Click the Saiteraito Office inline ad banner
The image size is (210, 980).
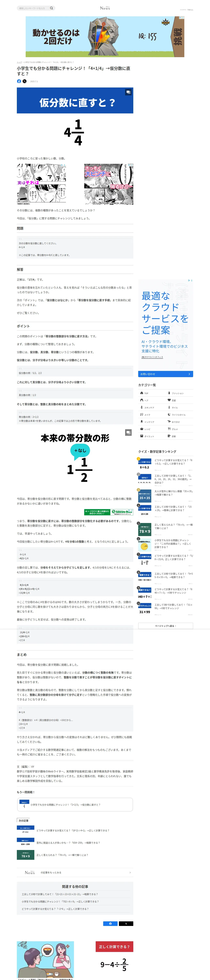point(109,512)
